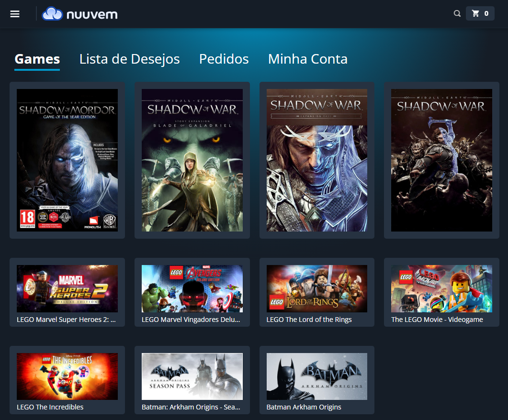Image resolution: width=508 pixels, height=420 pixels.
Task: Open Shadow of War Blade of Galadriel cover
Action: 192,160
